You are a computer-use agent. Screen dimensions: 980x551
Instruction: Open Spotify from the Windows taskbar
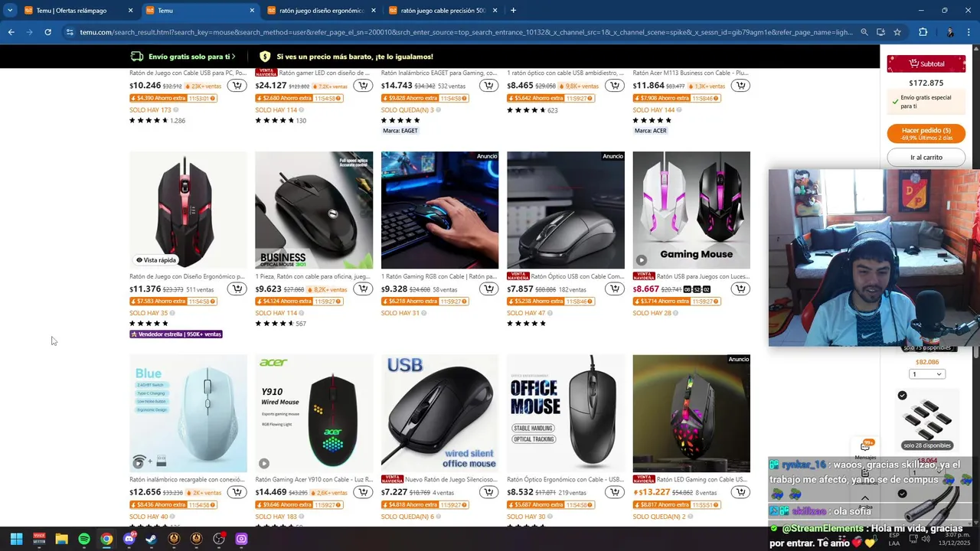pyautogui.click(x=84, y=539)
